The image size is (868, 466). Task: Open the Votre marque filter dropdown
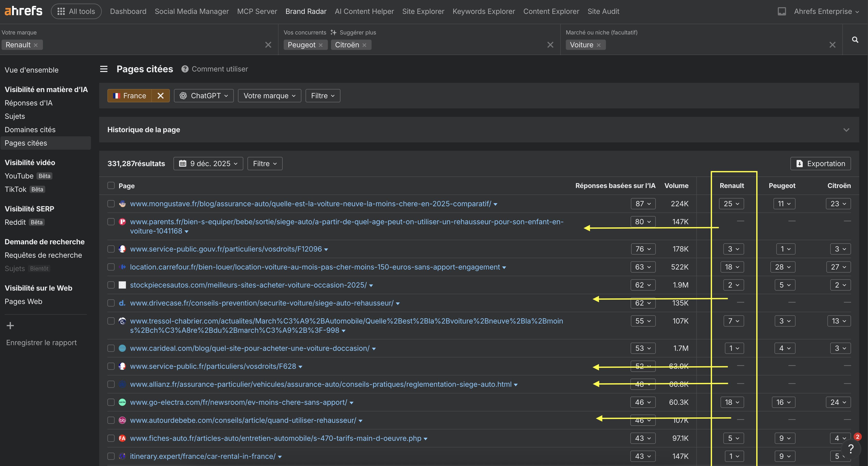pos(269,95)
